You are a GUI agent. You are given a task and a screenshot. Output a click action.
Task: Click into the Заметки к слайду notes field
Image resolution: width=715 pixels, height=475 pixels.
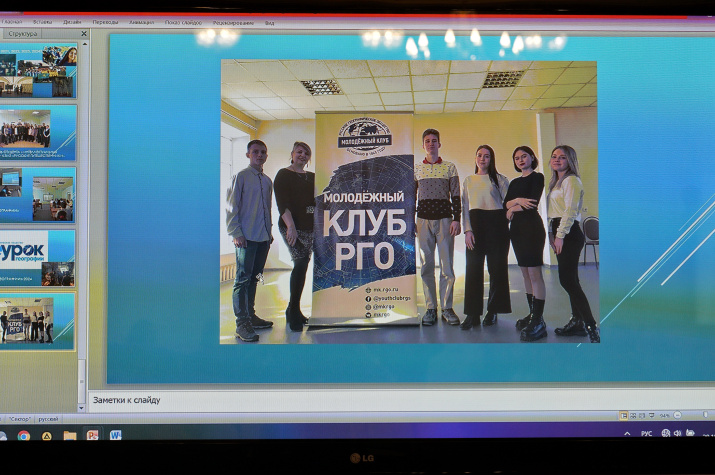pos(401,401)
